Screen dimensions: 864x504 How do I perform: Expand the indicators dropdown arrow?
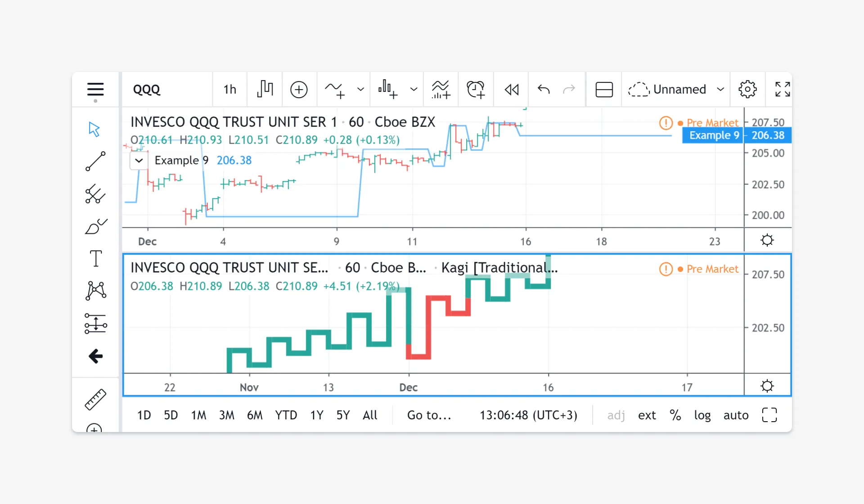(x=360, y=89)
